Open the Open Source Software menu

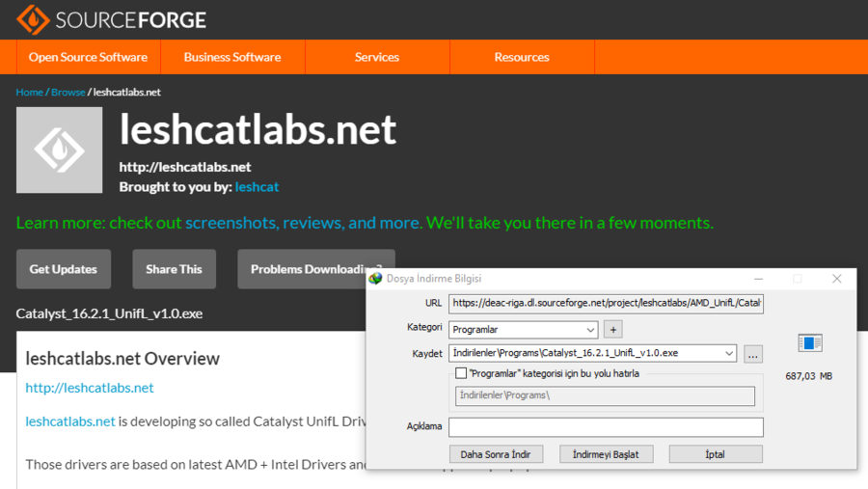(88, 57)
